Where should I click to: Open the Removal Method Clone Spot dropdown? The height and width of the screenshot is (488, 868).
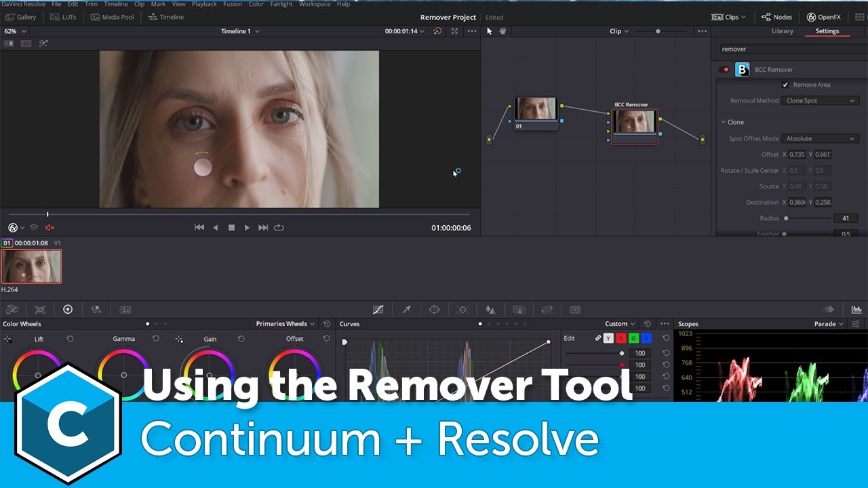click(x=821, y=100)
